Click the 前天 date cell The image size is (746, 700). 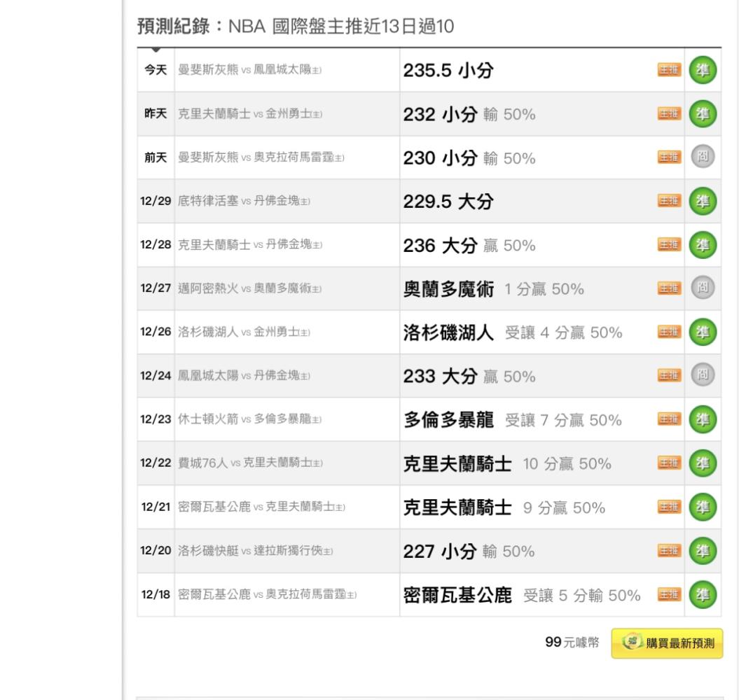click(x=156, y=157)
